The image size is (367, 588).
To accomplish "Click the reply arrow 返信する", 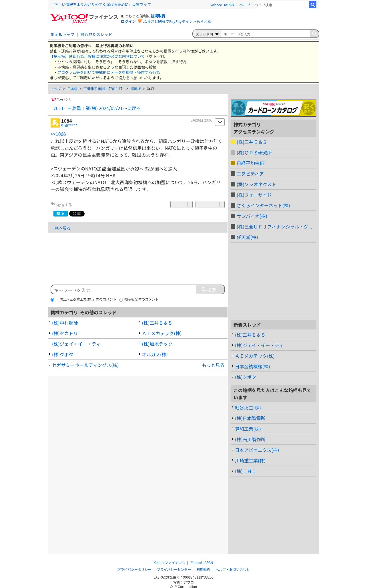I will point(61,204).
